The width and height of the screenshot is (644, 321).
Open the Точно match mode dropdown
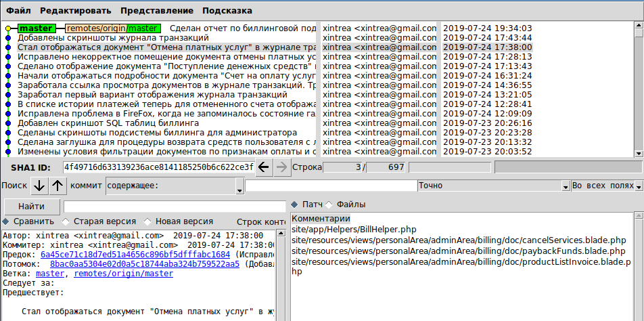(x=494, y=186)
